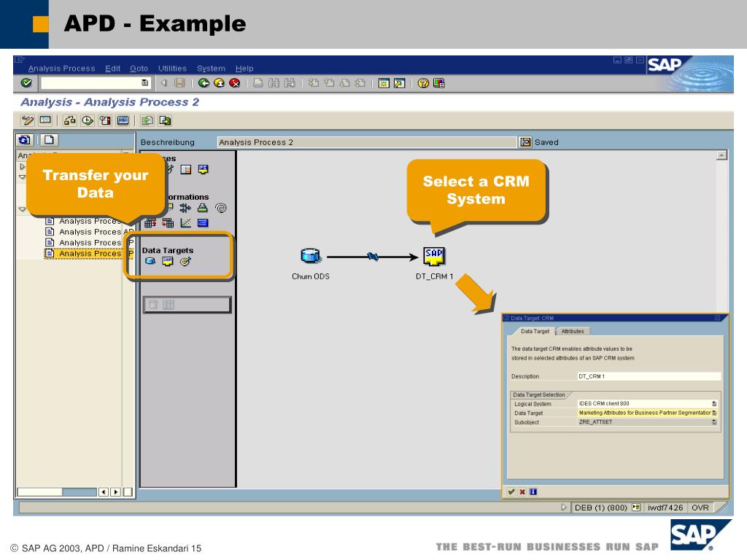Screen dimensions: 747x560
Task: Open the Subobject field value help
Action: coord(714,422)
